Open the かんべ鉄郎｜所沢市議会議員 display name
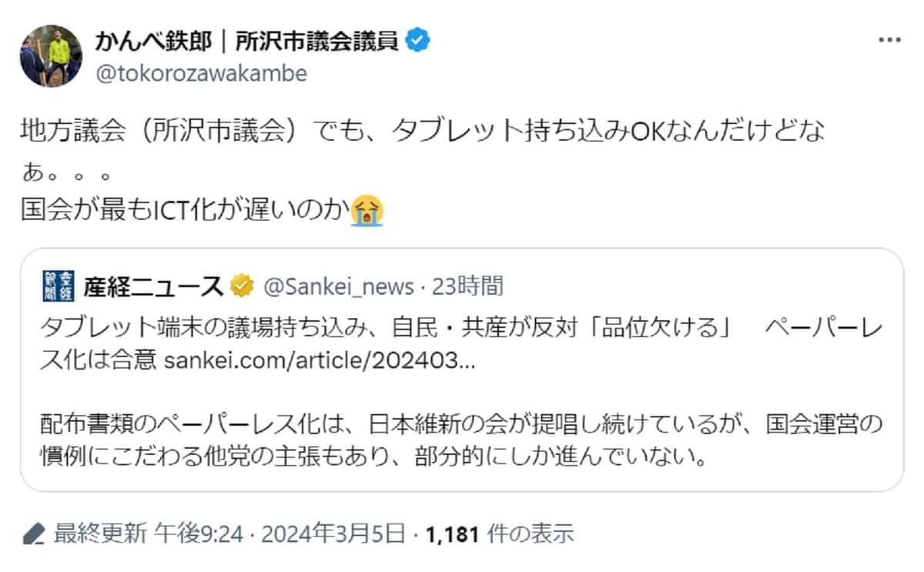The width and height of the screenshot is (924, 572). click(x=246, y=41)
